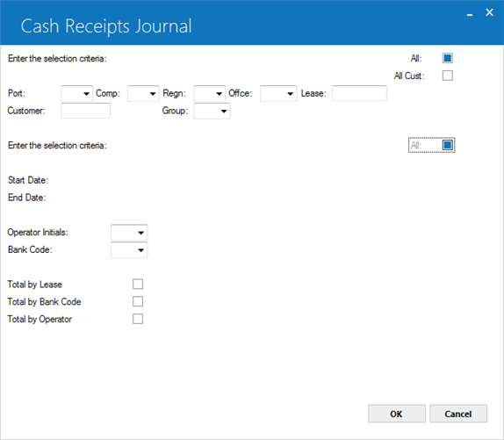Check Total by Operator option
Screen dimensions: 504x440
pyautogui.click(x=138, y=319)
